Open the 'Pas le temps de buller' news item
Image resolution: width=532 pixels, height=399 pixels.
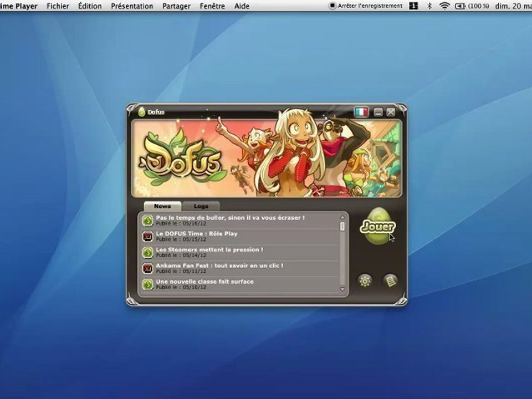[x=240, y=221]
